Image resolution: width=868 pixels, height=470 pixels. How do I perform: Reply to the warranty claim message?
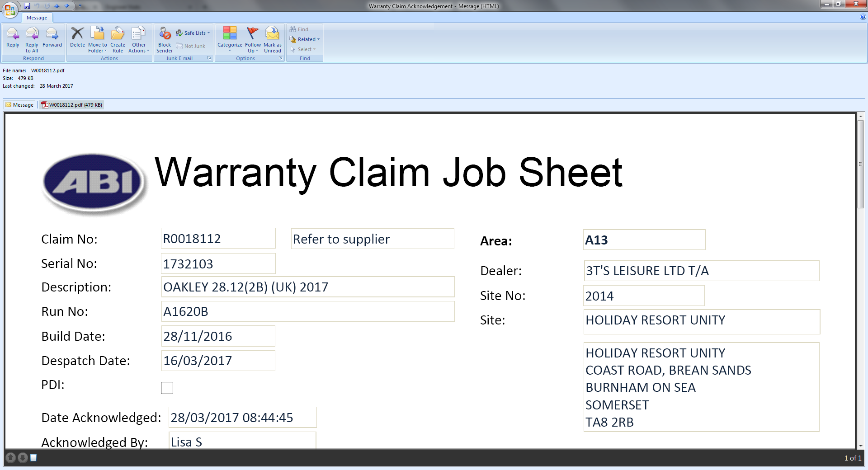coord(13,38)
